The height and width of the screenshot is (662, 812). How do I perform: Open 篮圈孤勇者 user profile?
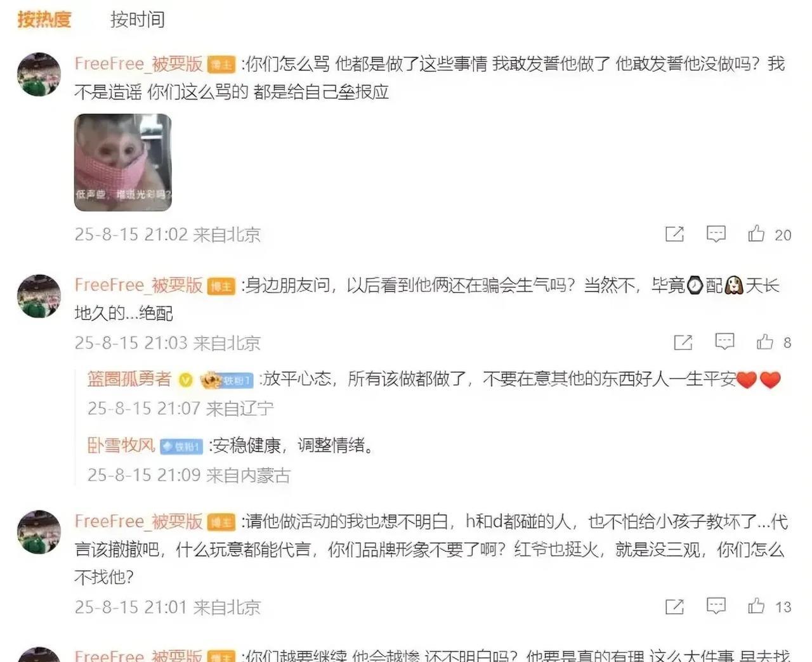click(x=129, y=379)
